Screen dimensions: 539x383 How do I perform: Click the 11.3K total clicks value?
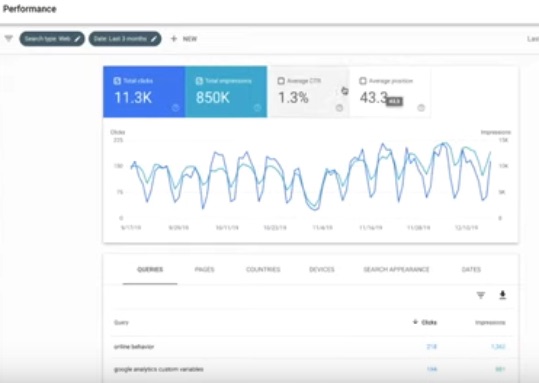[133, 98]
